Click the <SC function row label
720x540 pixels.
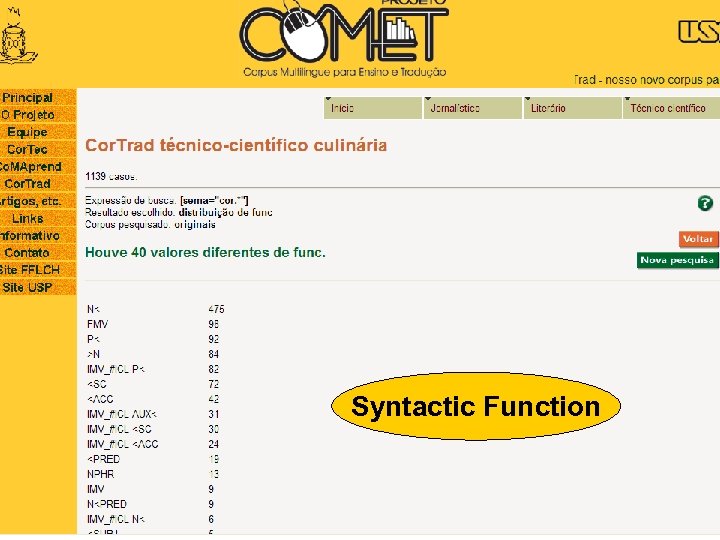click(96, 384)
